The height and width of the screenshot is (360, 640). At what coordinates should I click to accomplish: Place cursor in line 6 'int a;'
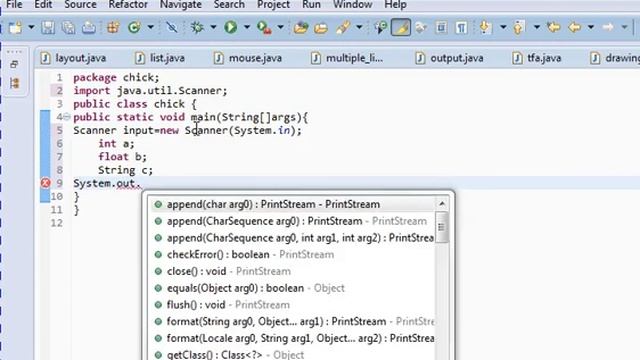pos(116,144)
